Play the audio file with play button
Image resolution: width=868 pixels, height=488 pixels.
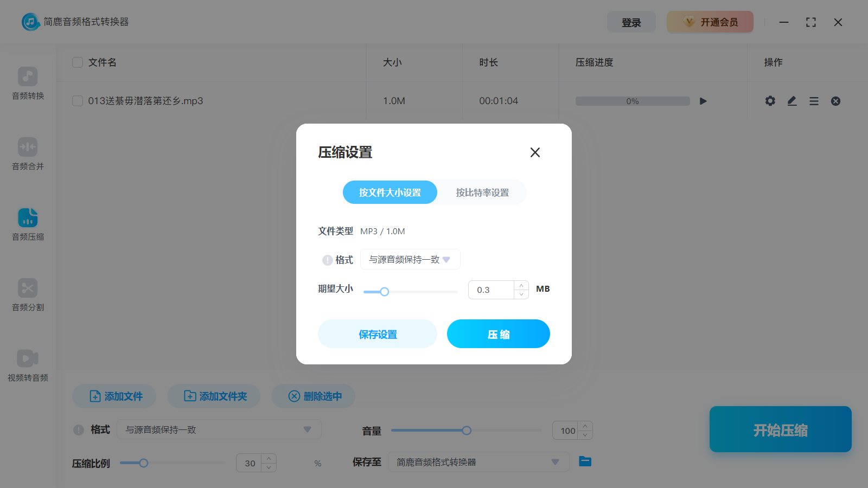(703, 101)
